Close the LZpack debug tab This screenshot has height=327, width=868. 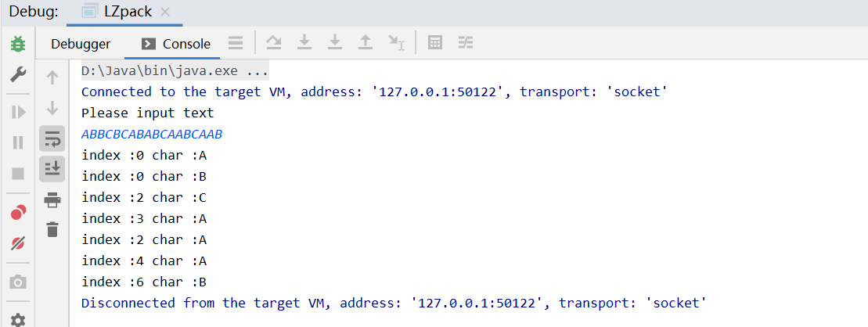(x=164, y=13)
